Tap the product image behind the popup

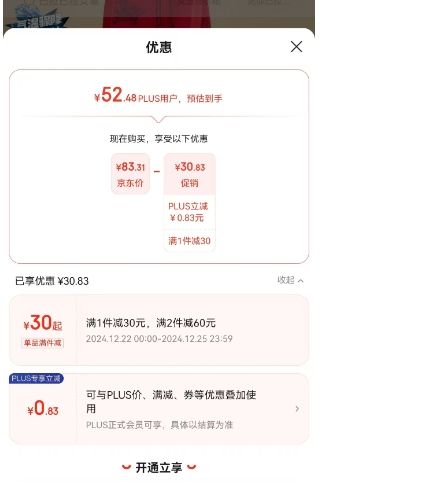coord(159,13)
